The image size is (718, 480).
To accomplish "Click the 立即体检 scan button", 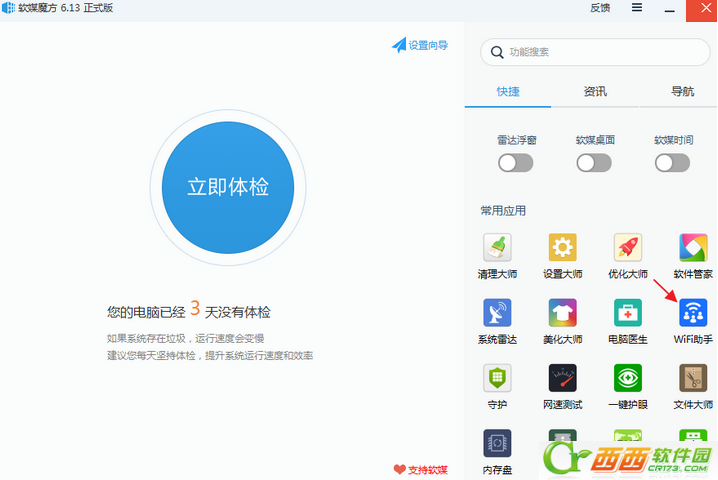I will coord(228,188).
